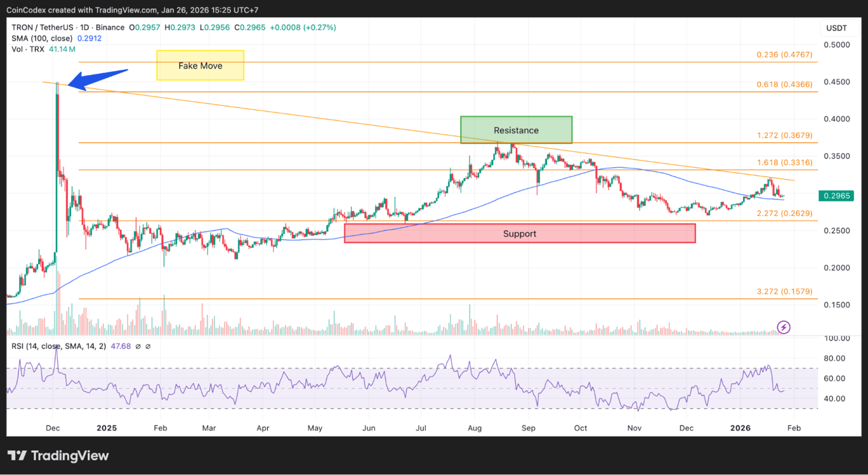Screen dimensions: 868x475
Task: Click the Feb axis label
Action: pyautogui.click(x=793, y=428)
